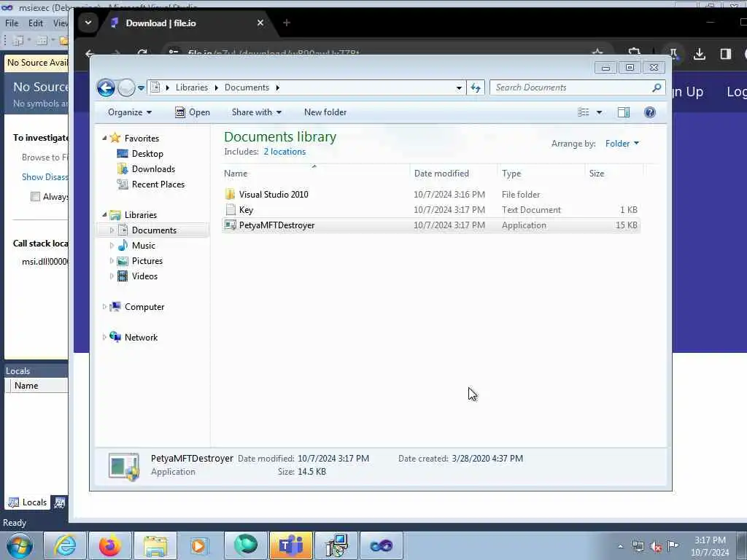Open Windows Media Player from taskbar
Screen dimensions: 747x560
pos(200,545)
